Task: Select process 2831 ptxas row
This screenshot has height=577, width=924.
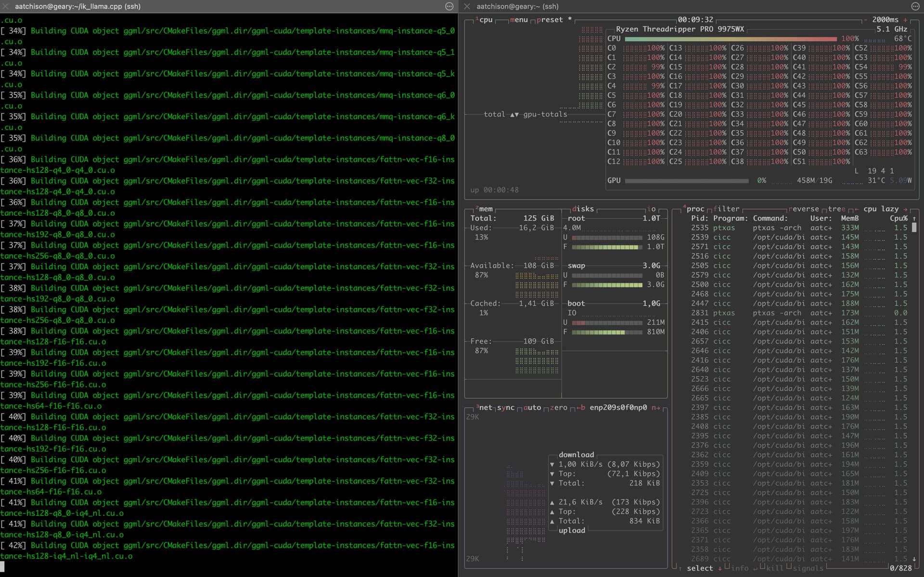Action: (x=799, y=313)
